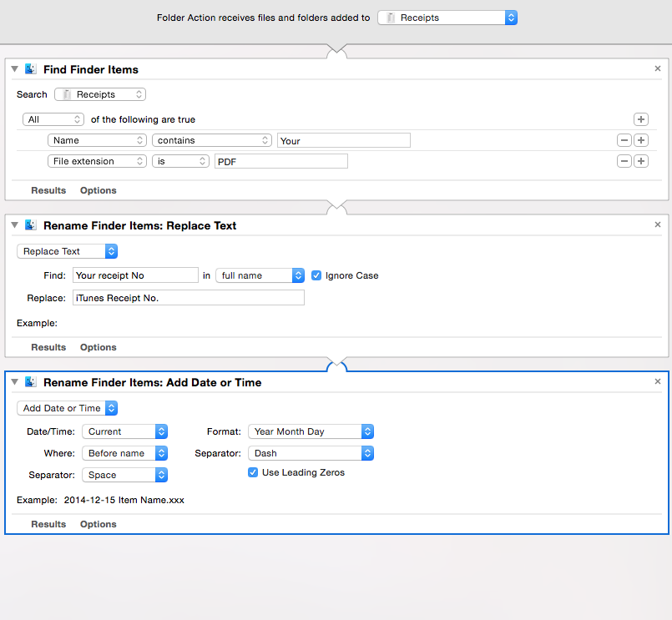This screenshot has width=672, height=620.
Task: Open the Format 'Year Month Day' dropdown
Action: [x=311, y=431]
